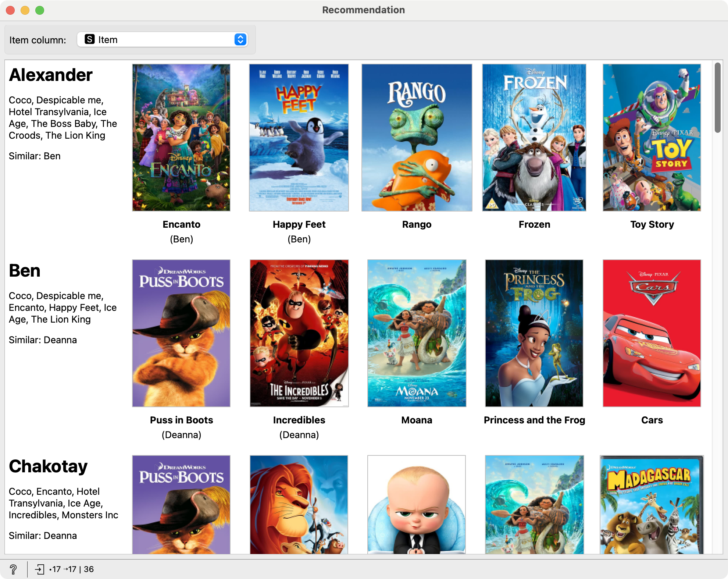The height and width of the screenshot is (579, 728).
Task: Click the Alexander user heading
Action: click(51, 75)
